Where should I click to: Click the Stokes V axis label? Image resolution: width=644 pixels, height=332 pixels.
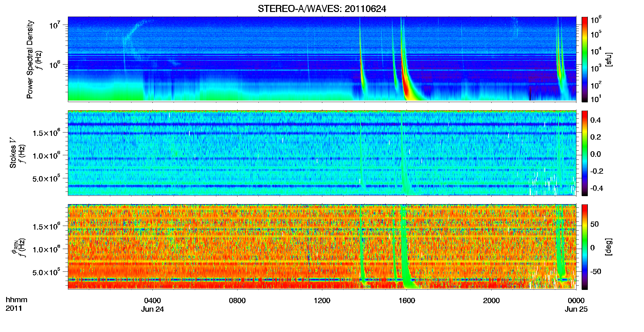click(13, 153)
